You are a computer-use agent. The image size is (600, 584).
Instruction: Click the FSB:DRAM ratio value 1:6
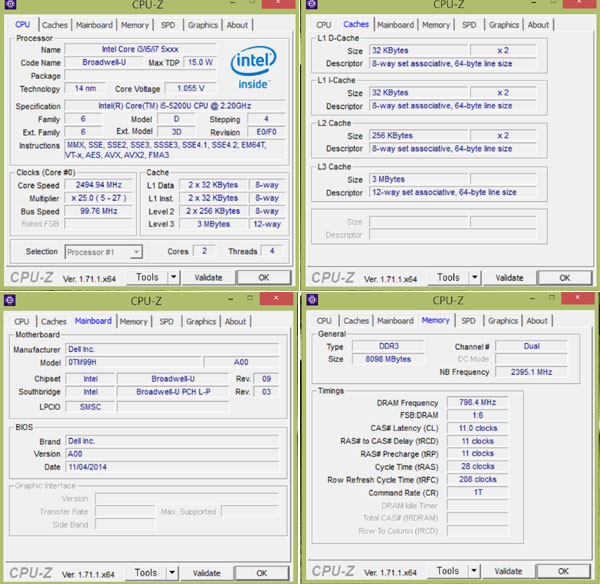(x=478, y=415)
